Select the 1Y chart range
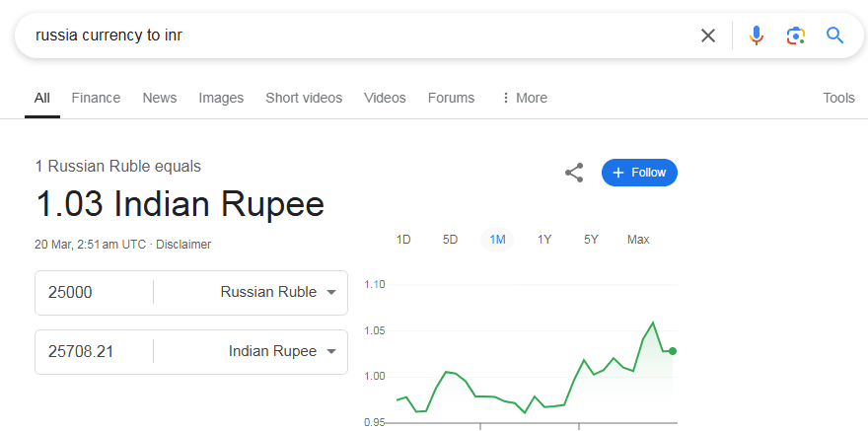868x431 pixels. point(544,240)
